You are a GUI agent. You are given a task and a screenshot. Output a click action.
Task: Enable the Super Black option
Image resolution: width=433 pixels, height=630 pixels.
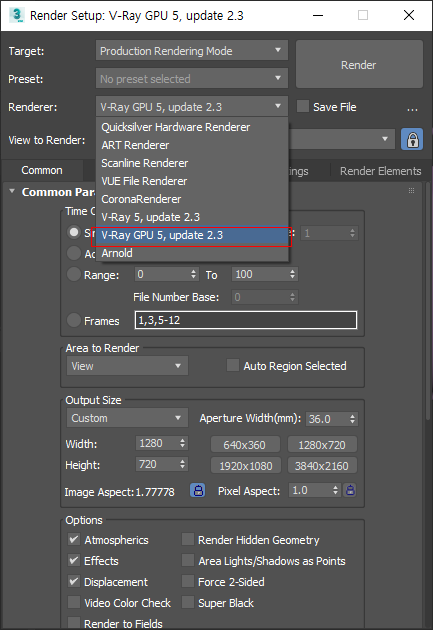click(x=188, y=602)
